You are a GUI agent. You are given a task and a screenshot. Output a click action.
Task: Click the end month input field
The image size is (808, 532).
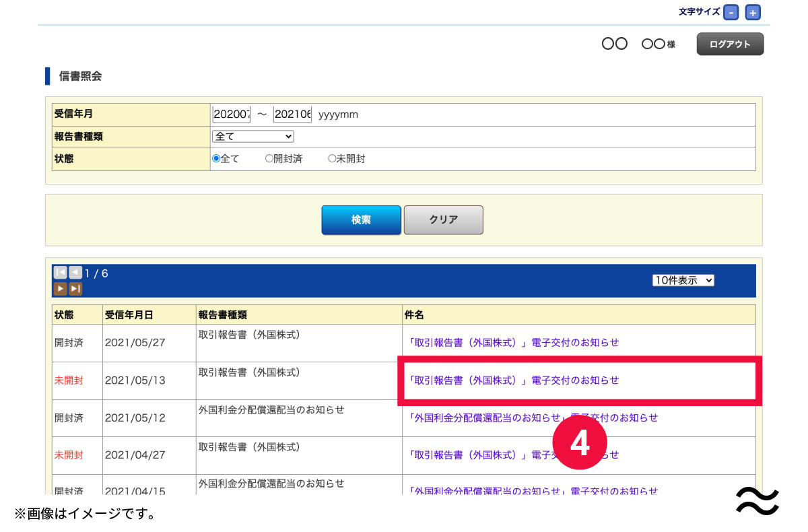tap(292, 114)
